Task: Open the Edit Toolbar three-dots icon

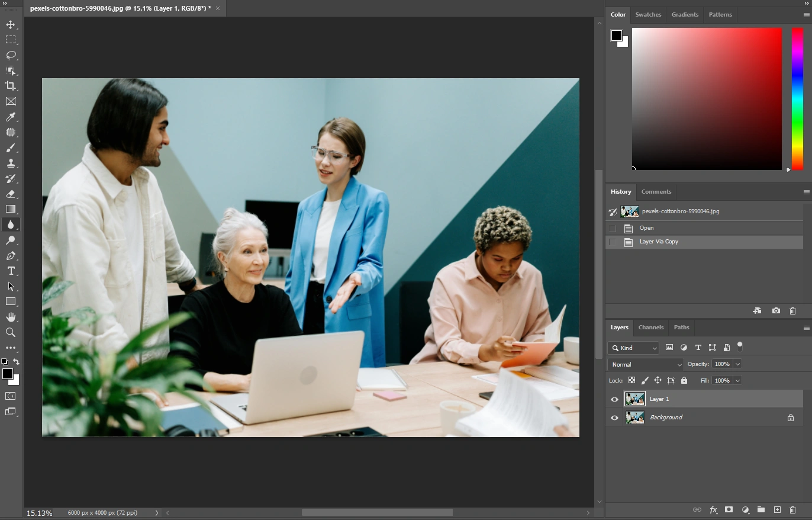Action: pyautogui.click(x=11, y=348)
